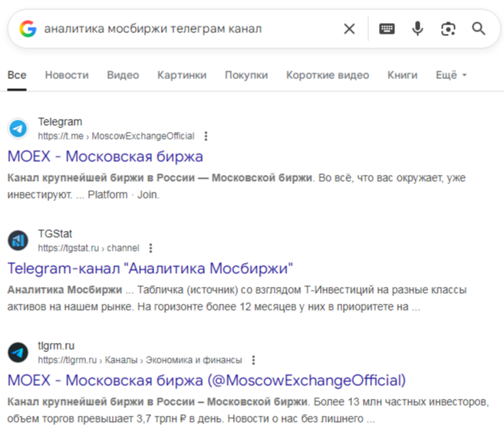Image resolution: width=504 pixels, height=438 pixels.
Task: Open Telegram-канал "Аналитика Мосбиржи" result
Action: click(150, 268)
